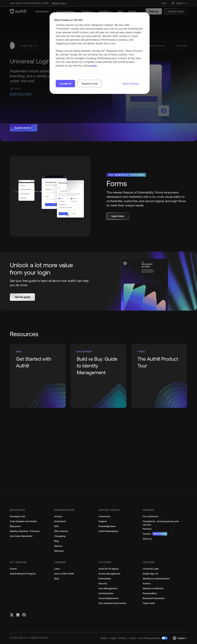Click the globe icon in top bar
197x644 pixels.
click(x=173, y=3)
